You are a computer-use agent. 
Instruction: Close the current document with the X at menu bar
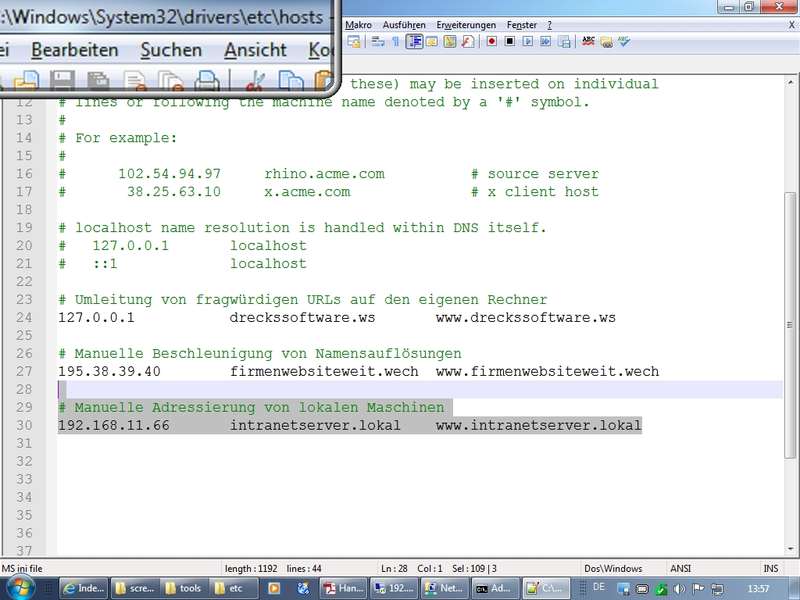pyautogui.click(x=791, y=24)
